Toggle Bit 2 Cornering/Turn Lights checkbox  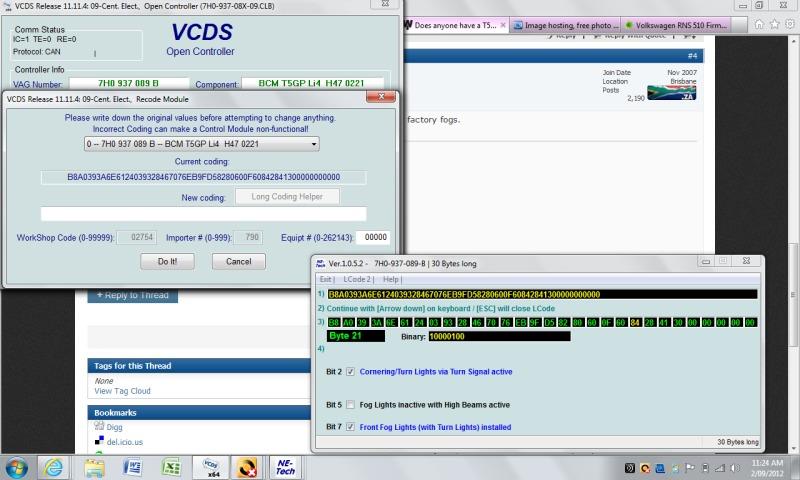350,372
